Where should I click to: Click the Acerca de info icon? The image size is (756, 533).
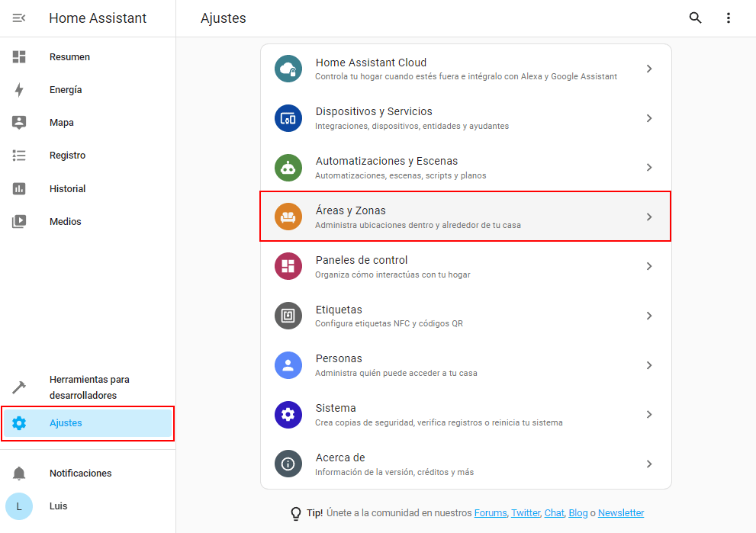[288, 464]
